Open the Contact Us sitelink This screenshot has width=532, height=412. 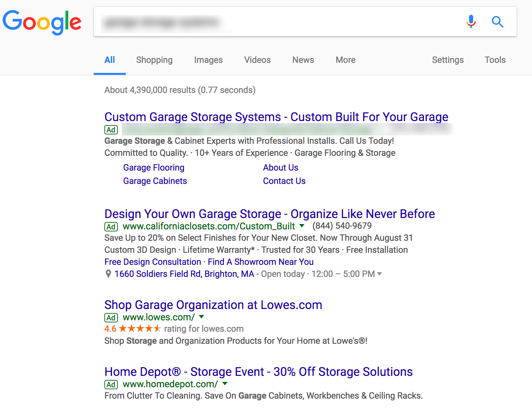(284, 181)
